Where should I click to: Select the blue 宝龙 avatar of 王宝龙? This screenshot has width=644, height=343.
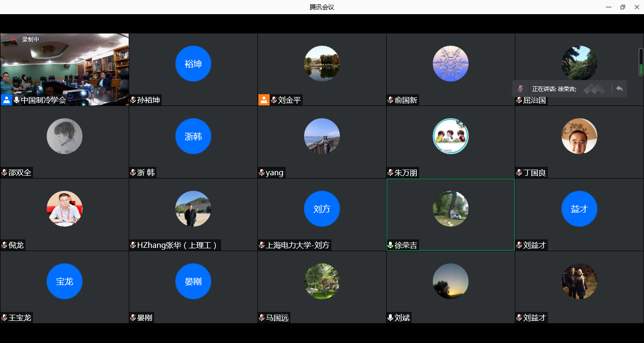pos(65,281)
